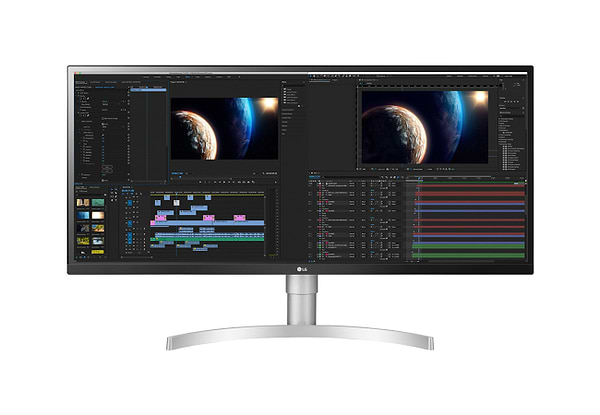This screenshot has height=415, width=600.
Task: Click the new bin icon in Project panel
Action: click(105, 258)
